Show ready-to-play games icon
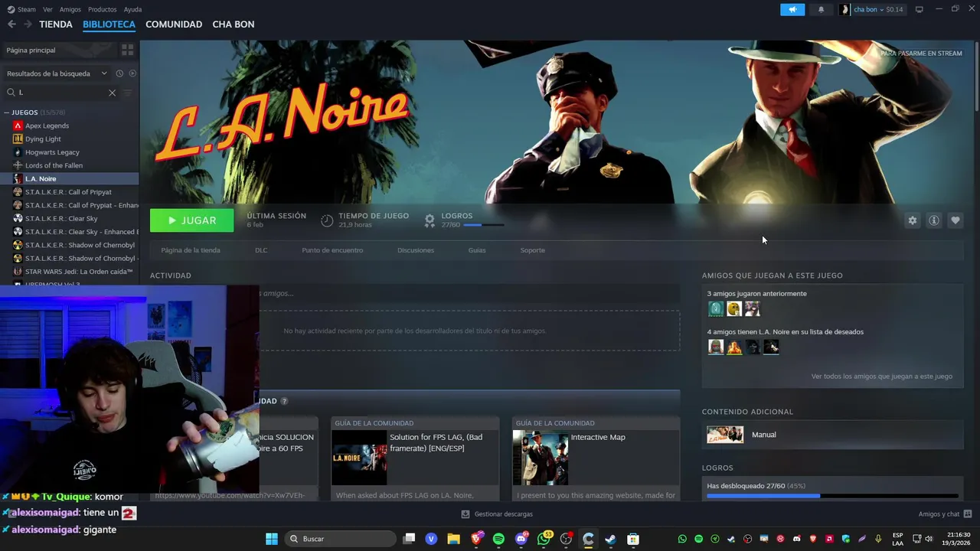 click(132, 73)
